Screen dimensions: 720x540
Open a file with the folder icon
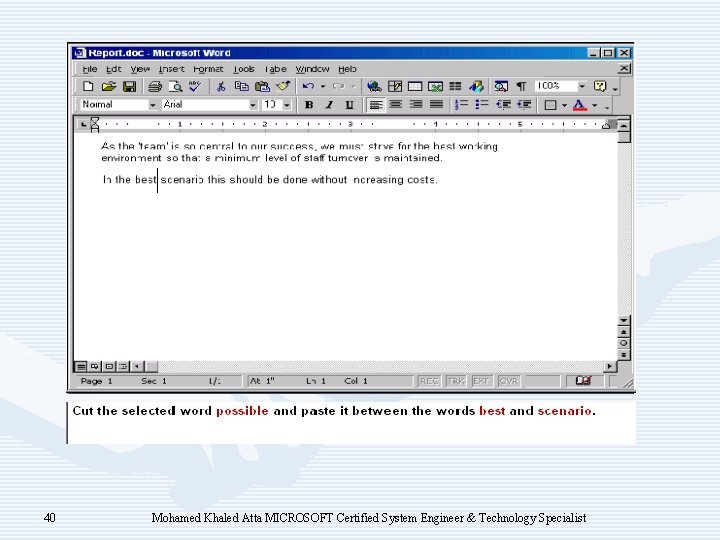[109, 86]
